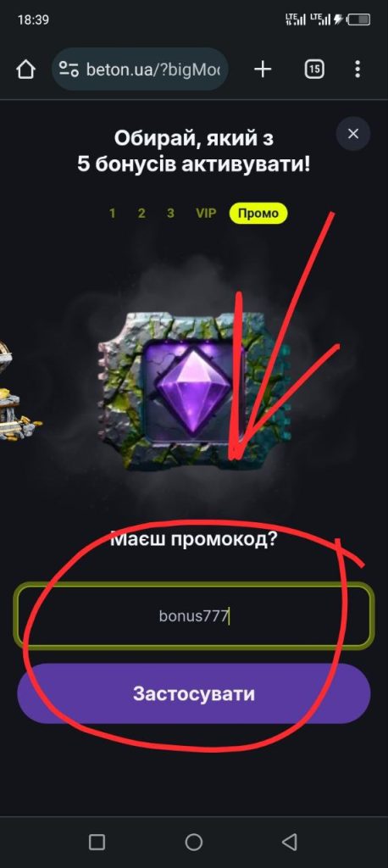The image size is (388, 868).
Task: Tap the battery indicator in status bar
Action: (359, 20)
